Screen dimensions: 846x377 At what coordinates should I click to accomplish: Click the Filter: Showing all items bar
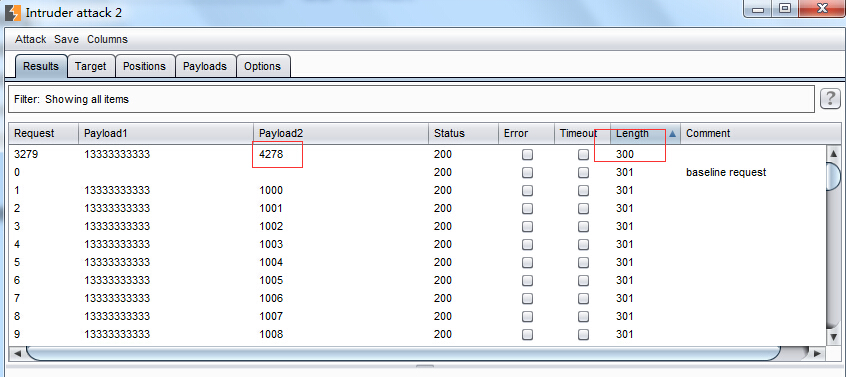pyautogui.click(x=411, y=99)
